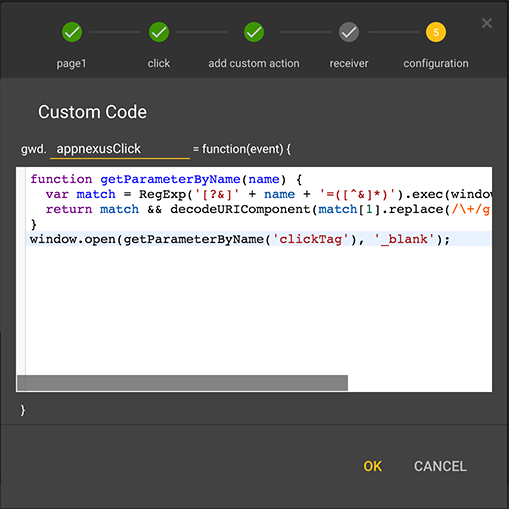Click the click step checkmark icon
Image resolution: width=509 pixels, height=509 pixels.
click(159, 32)
